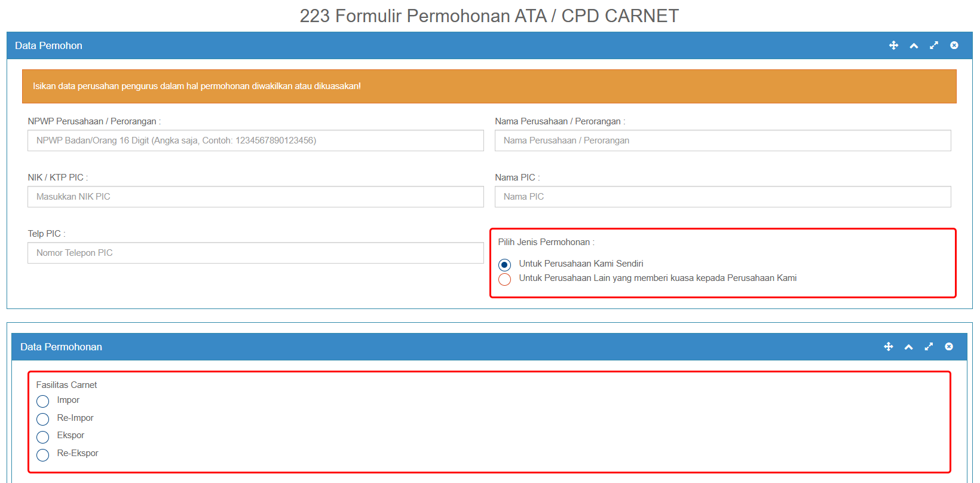The image size is (980, 483).
Task: Choose Re-Impor carnet facility
Action: click(43, 419)
